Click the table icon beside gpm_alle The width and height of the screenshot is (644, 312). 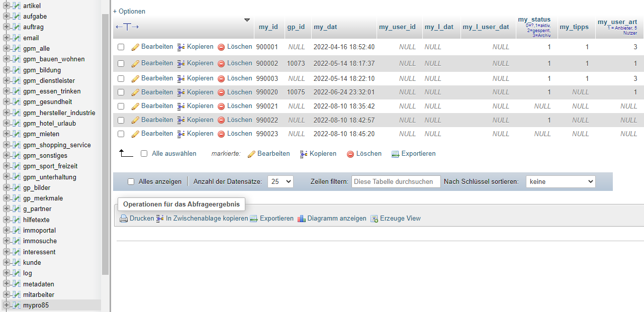tap(17, 49)
